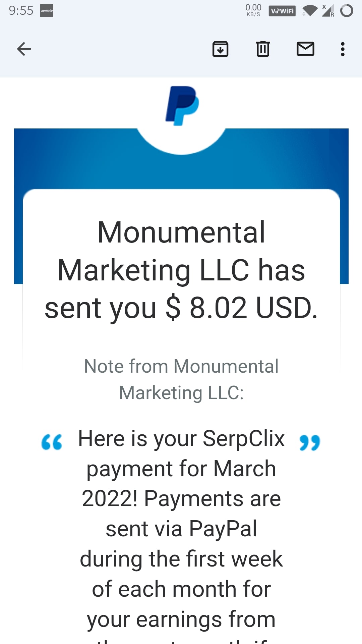362x644 pixels.
Task: Tap the circular battery indicator icon
Action: tap(347, 11)
